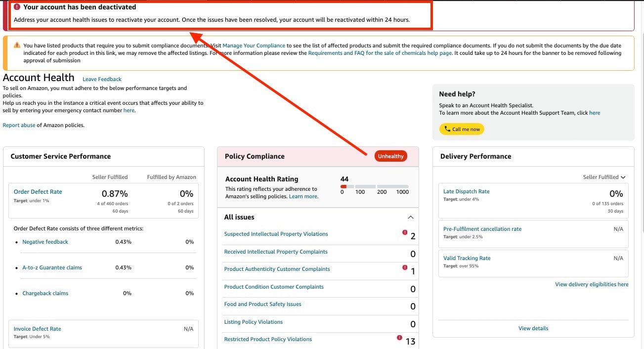
Task: Open Late Dispatch Rate details
Action: (466, 191)
